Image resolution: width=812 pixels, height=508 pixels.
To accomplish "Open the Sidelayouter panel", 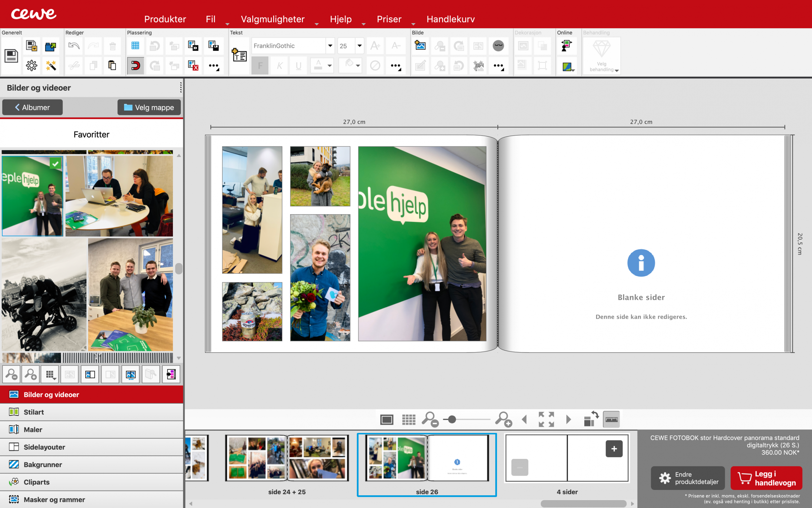I will (x=91, y=447).
